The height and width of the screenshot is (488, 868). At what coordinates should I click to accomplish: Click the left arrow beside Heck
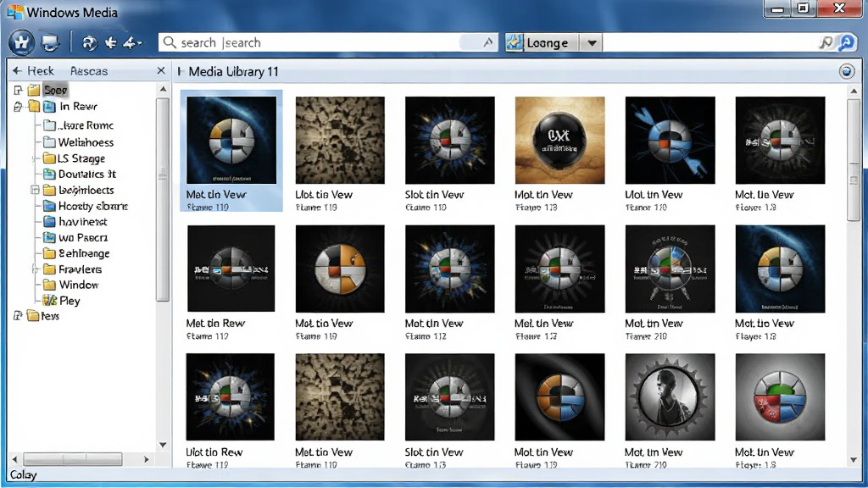click(17, 71)
